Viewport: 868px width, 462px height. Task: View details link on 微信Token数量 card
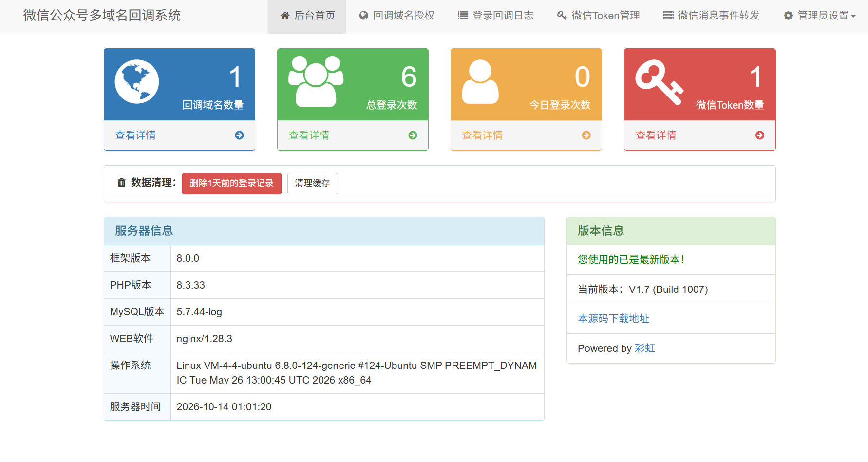click(656, 135)
